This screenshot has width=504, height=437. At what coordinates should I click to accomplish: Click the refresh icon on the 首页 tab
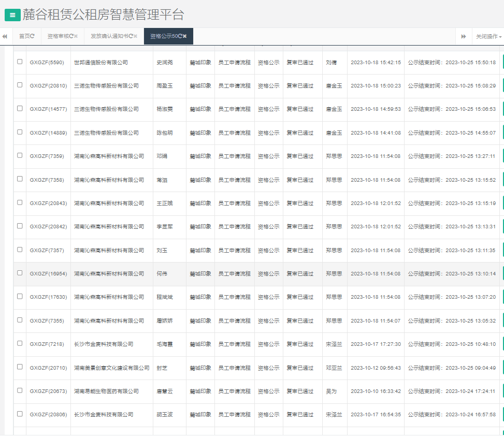(33, 36)
